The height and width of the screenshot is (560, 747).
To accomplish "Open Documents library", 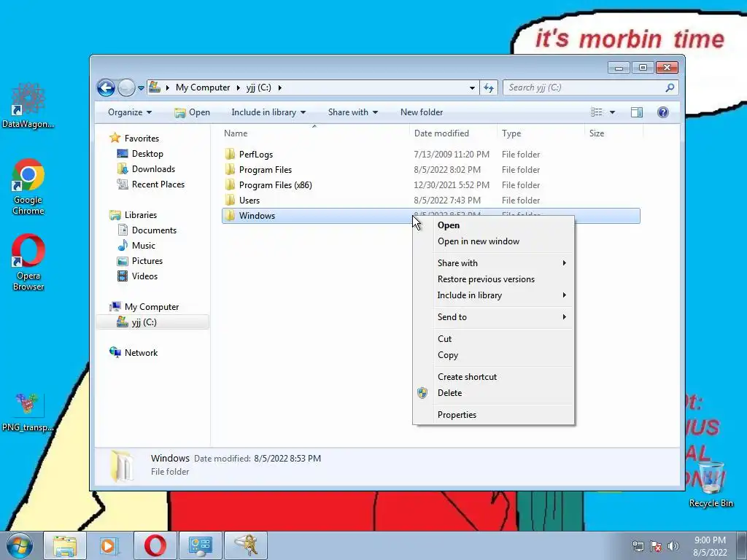I will 154,230.
